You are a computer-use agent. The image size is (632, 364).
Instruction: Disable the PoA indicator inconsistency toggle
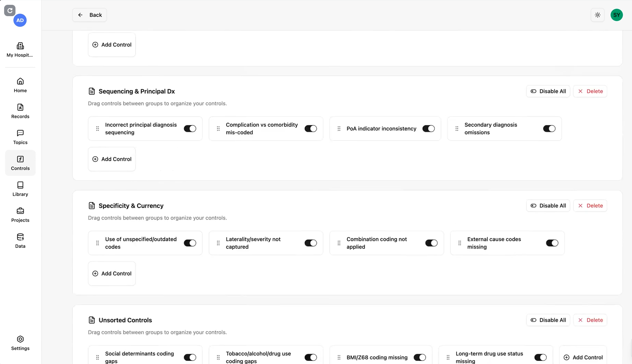pyautogui.click(x=428, y=129)
